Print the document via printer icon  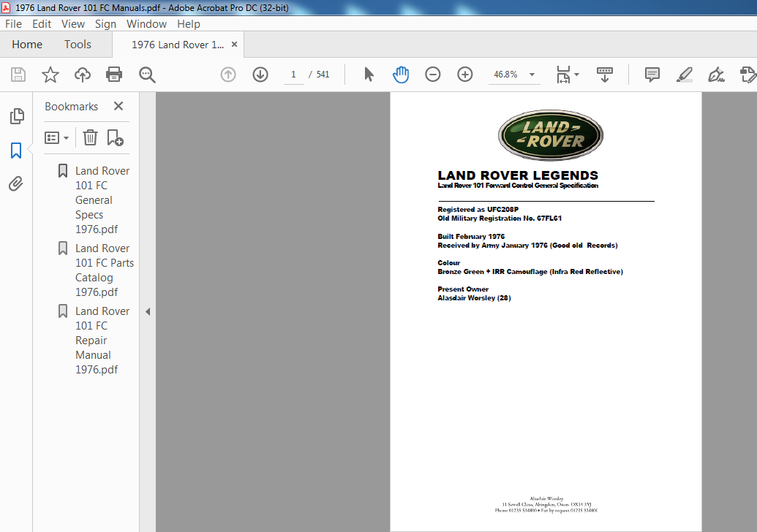[114, 75]
